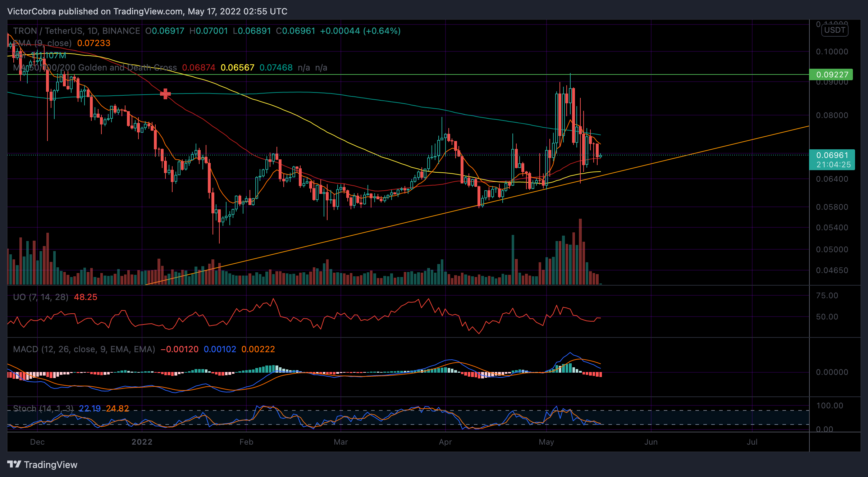The height and width of the screenshot is (477, 868).
Task: Click the 2022 label on time axis
Action: click(x=142, y=442)
